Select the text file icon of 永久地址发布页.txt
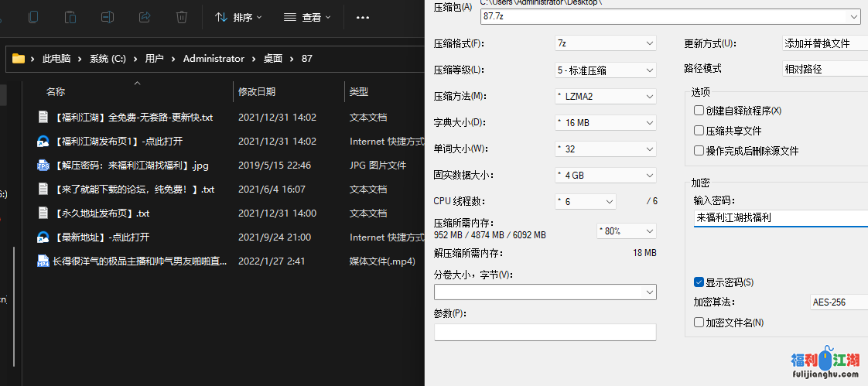 [x=43, y=213]
